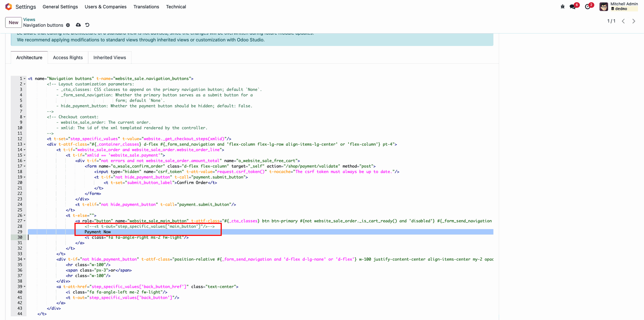Image resolution: width=644 pixels, height=320 pixels.
Task: Collapse code fold at line 13
Action: (x=24, y=145)
